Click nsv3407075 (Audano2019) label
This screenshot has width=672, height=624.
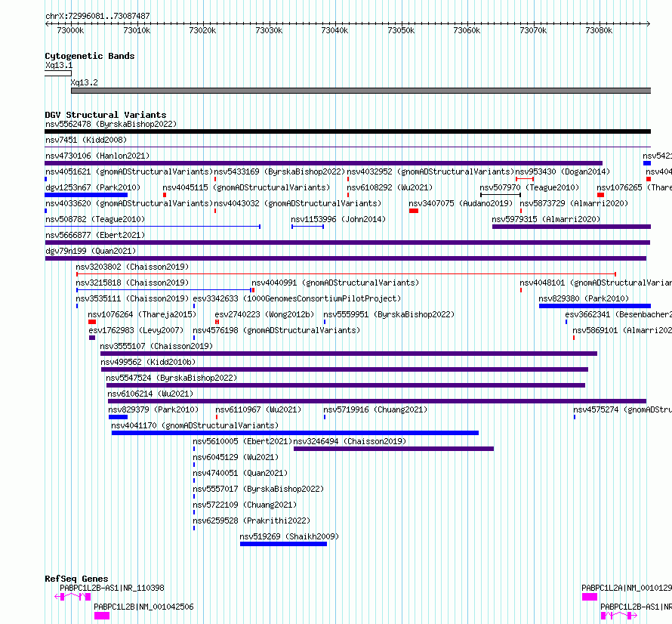tap(461, 203)
